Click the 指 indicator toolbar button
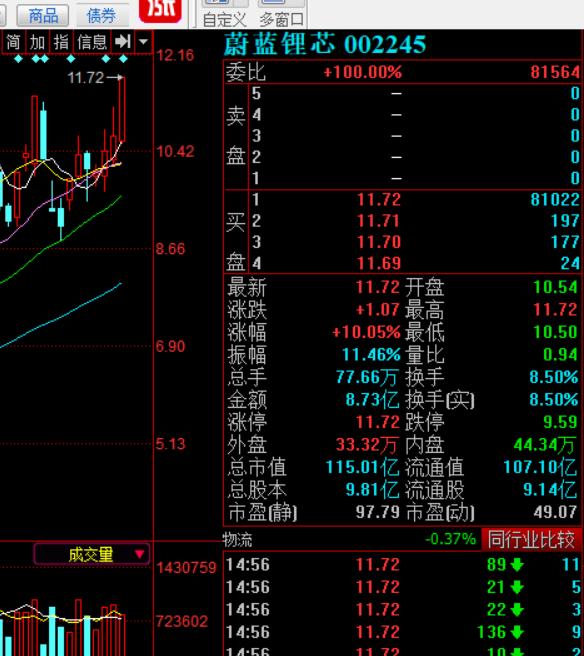The image size is (584, 656). click(x=61, y=42)
